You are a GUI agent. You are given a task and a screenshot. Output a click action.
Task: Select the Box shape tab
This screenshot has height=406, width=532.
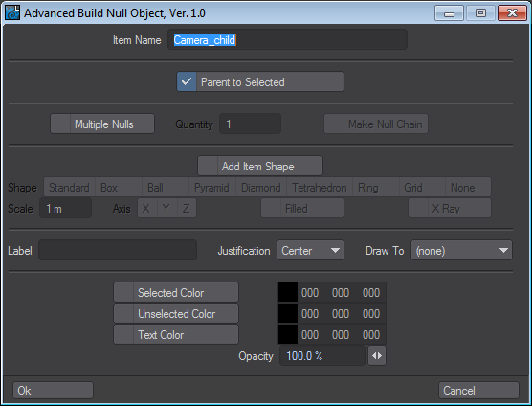coord(119,188)
